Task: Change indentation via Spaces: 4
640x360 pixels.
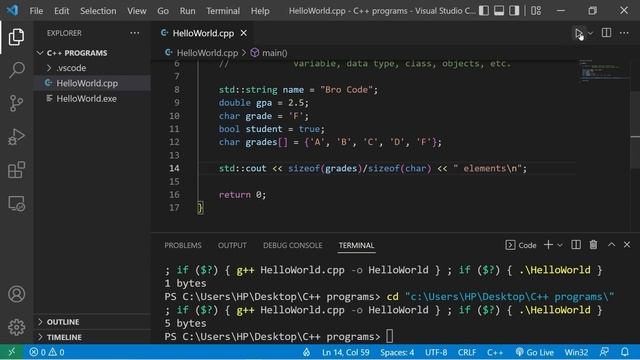Action: [x=397, y=352]
